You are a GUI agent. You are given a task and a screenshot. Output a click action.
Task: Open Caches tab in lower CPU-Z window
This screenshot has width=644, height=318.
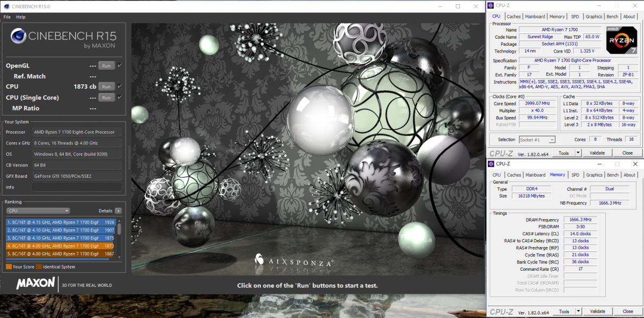pyautogui.click(x=514, y=175)
